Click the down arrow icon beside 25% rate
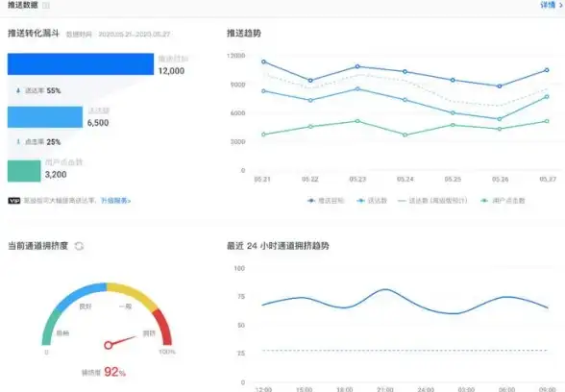The height and width of the screenshot is (392, 565). click(18, 142)
